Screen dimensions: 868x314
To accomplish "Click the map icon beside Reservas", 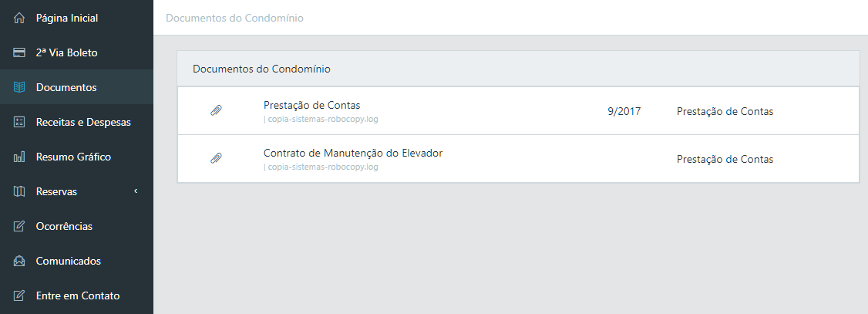I will click(x=19, y=191).
